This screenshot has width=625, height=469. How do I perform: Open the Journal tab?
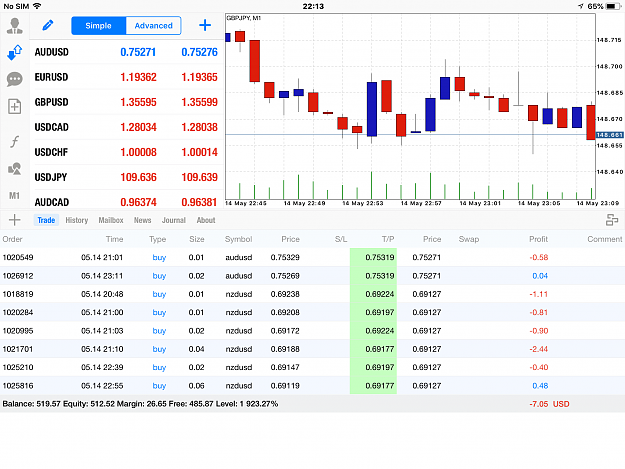point(174,220)
